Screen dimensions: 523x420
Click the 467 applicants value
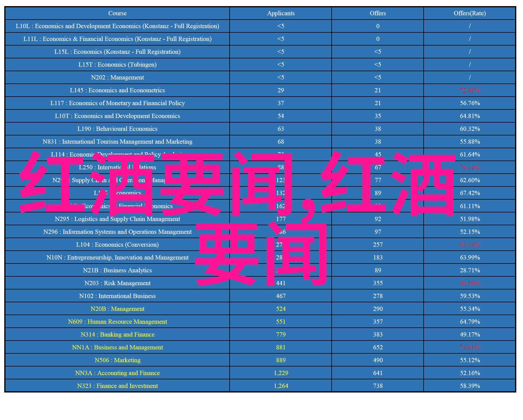point(281,296)
